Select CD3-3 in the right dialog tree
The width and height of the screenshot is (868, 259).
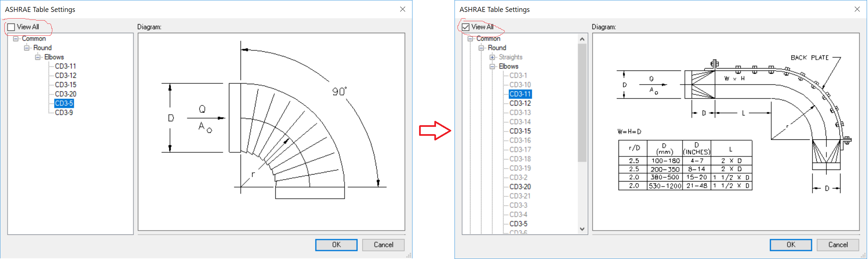pyautogui.click(x=518, y=205)
